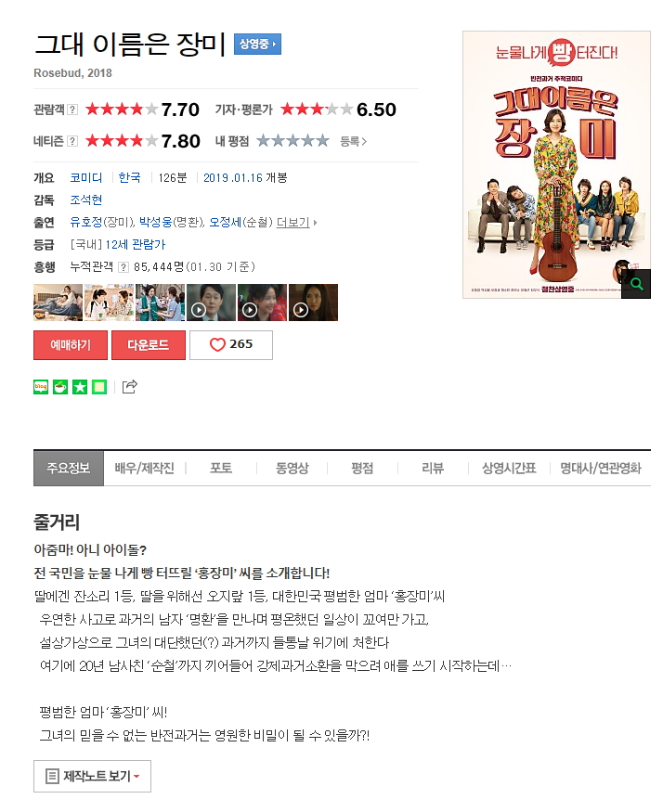Set my rating on 내 평점 stars

click(x=292, y=141)
